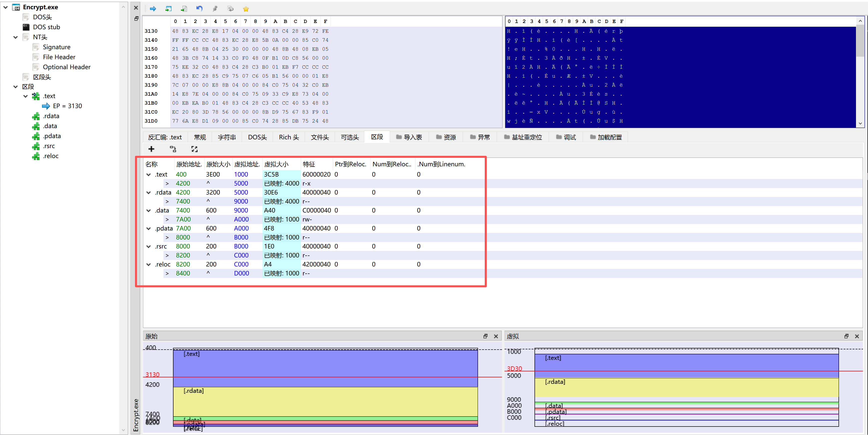Image resolution: width=868 pixels, height=435 pixels.
Task: Click the hex view vertical scrollbar down arrow
Action: point(860,123)
